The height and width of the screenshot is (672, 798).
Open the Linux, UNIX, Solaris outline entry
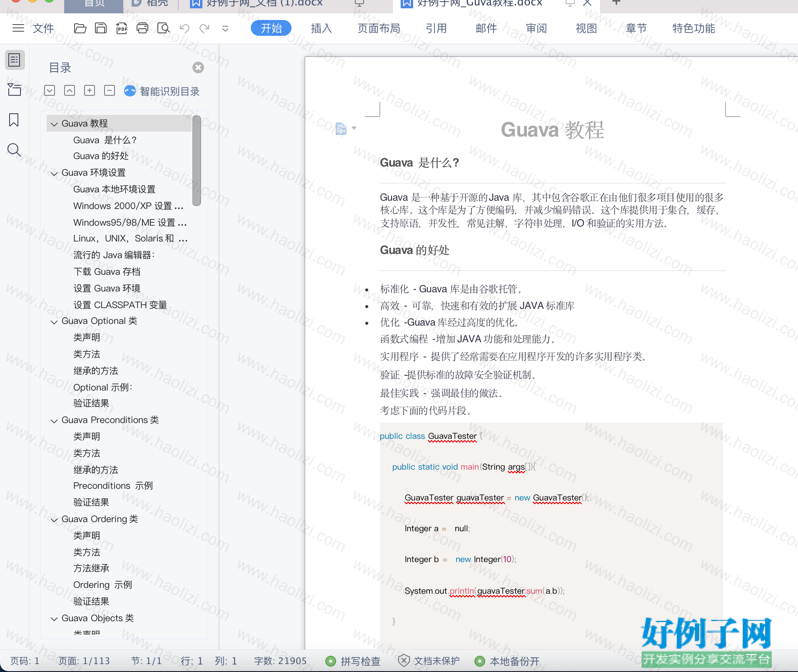pyautogui.click(x=130, y=238)
